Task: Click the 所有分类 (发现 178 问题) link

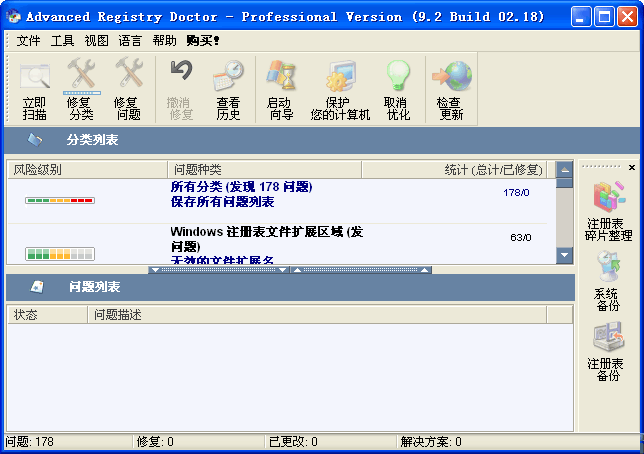Action: coord(241,187)
